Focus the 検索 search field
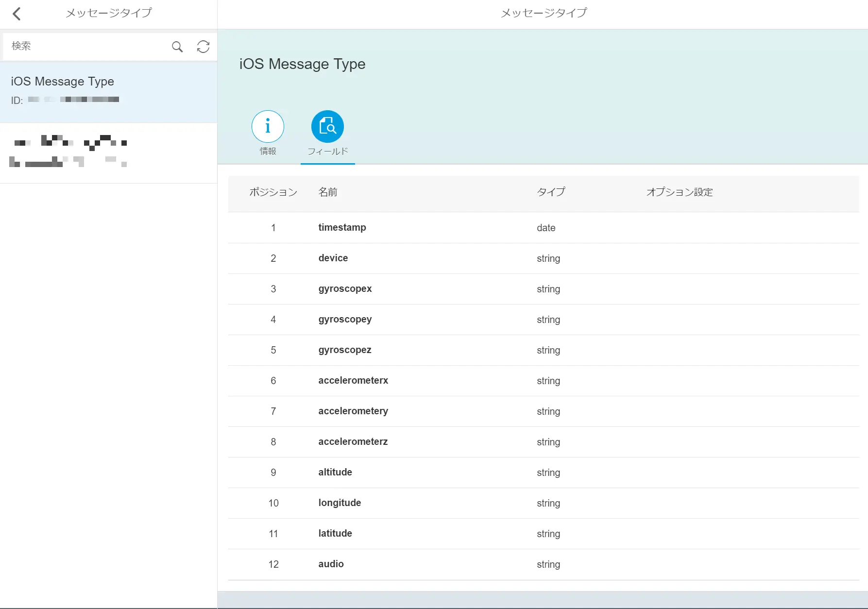 tap(87, 46)
